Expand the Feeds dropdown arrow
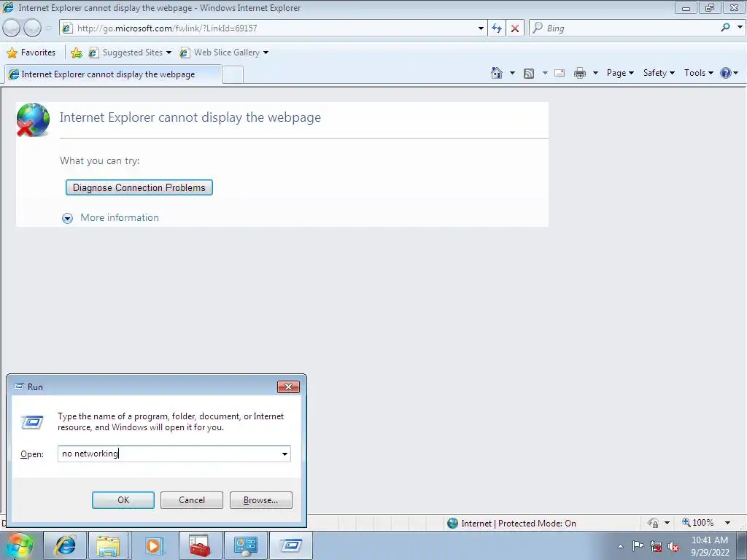The image size is (747, 560). click(545, 73)
